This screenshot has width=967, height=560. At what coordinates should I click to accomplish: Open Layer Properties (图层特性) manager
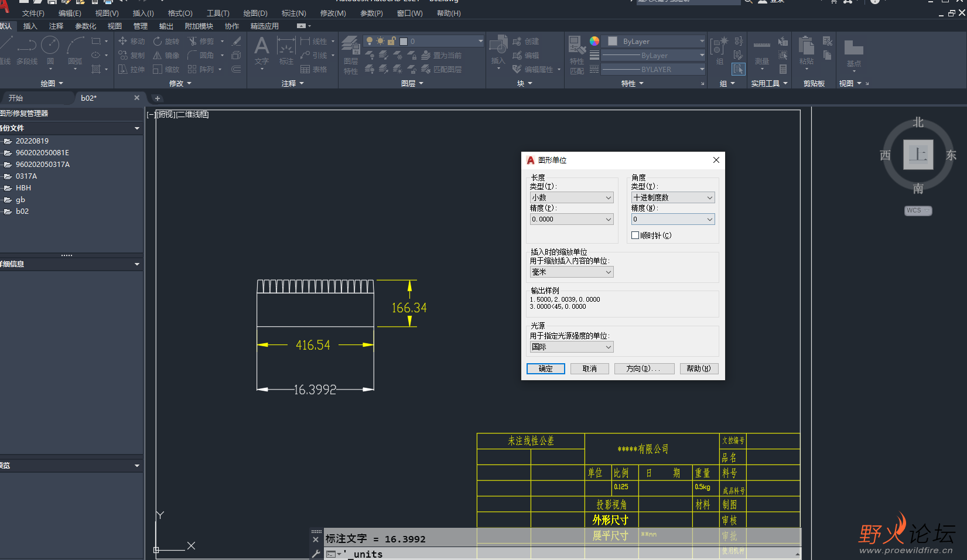pos(350,55)
